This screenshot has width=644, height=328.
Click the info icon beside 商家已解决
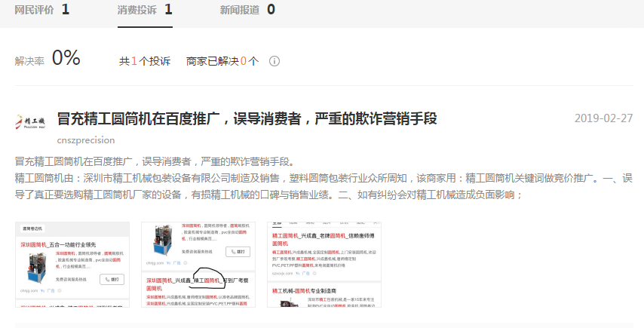point(274,61)
